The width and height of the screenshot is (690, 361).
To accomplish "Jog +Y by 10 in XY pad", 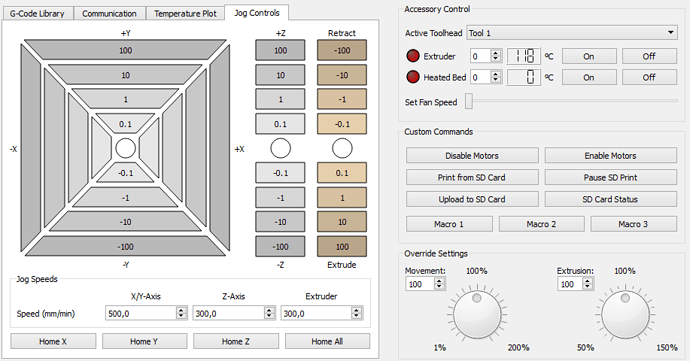I will [x=125, y=75].
